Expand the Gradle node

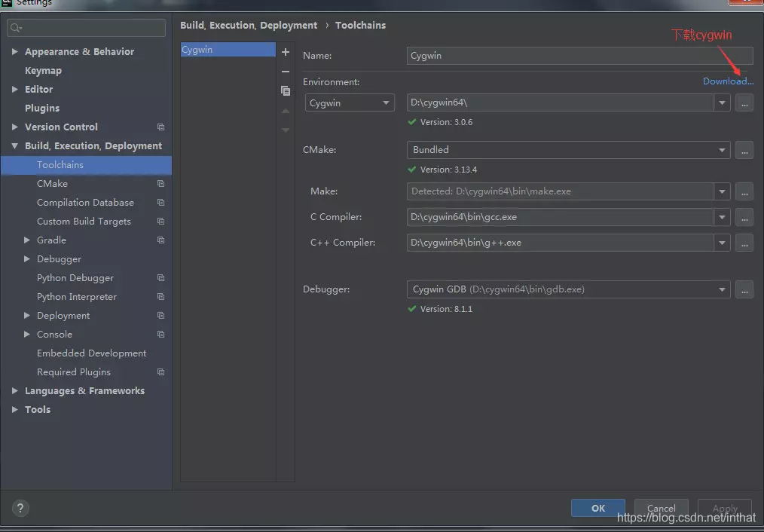[x=27, y=240]
